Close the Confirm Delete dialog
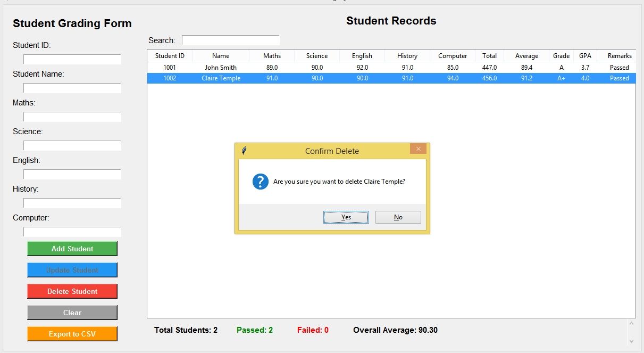Image resolution: width=644 pixels, height=353 pixels. point(419,149)
